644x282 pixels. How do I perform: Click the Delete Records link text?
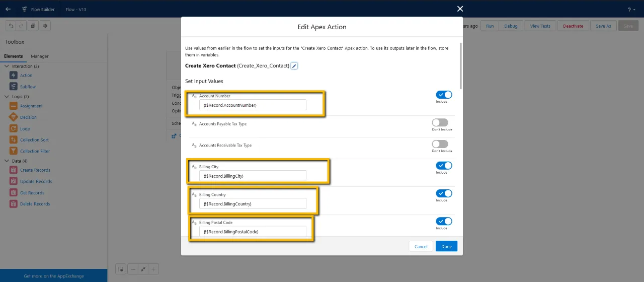point(35,204)
